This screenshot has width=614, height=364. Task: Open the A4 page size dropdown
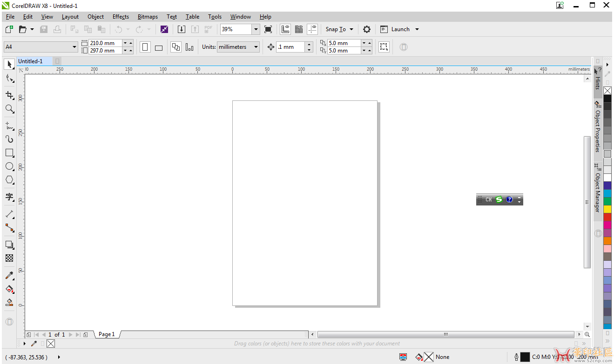74,47
